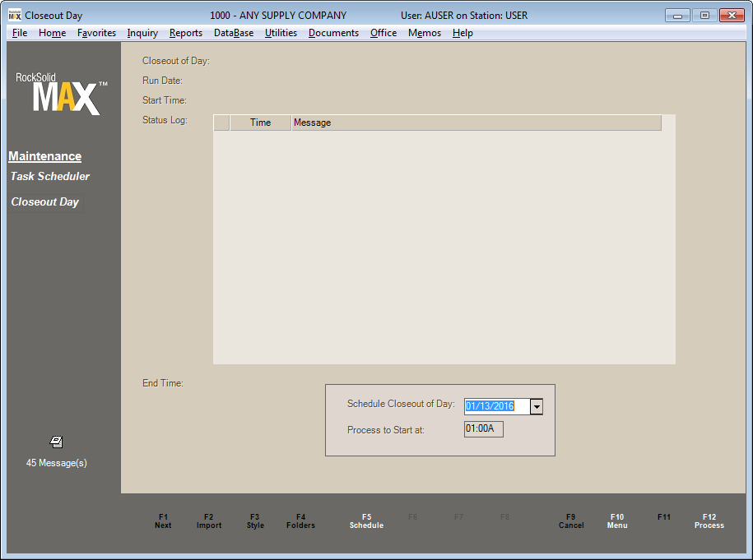This screenshot has height=560, width=753.
Task: Click the F4 Folders function button
Action: 300,521
